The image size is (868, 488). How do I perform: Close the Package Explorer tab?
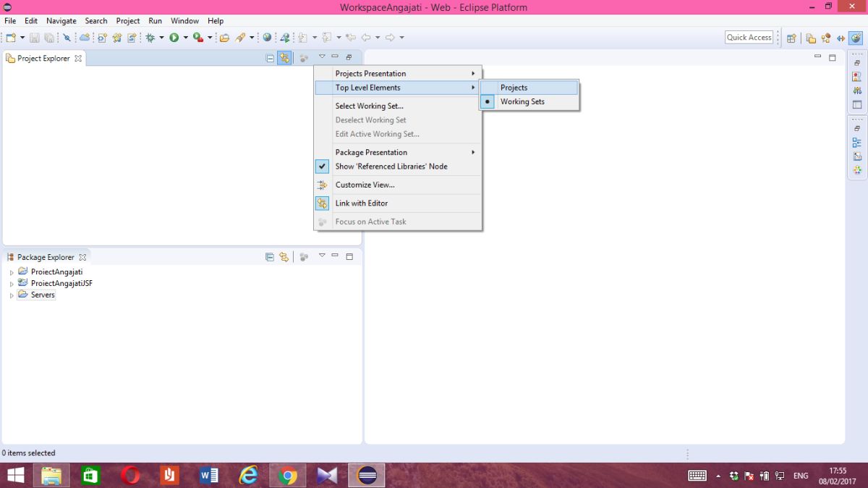click(82, 257)
